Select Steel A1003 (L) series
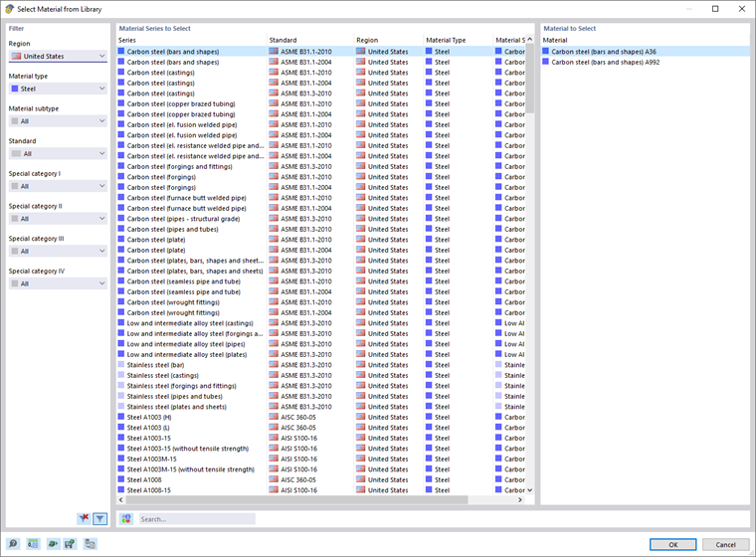 (x=321, y=428)
